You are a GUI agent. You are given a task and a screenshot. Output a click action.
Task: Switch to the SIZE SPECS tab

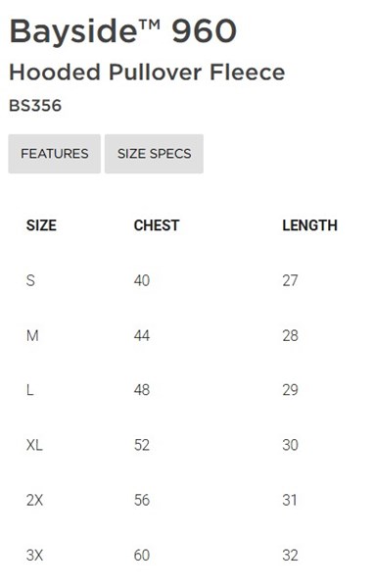point(154,154)
